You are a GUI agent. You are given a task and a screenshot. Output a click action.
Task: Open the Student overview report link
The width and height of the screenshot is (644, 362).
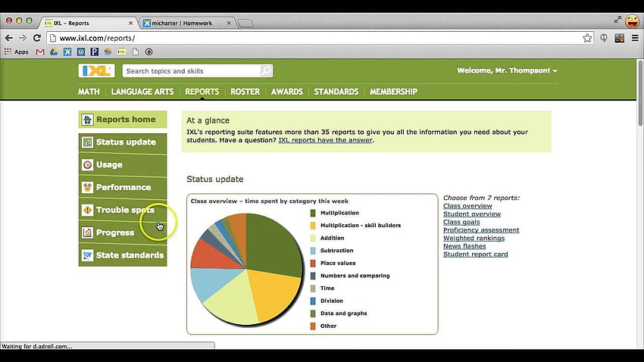(472, 214)
